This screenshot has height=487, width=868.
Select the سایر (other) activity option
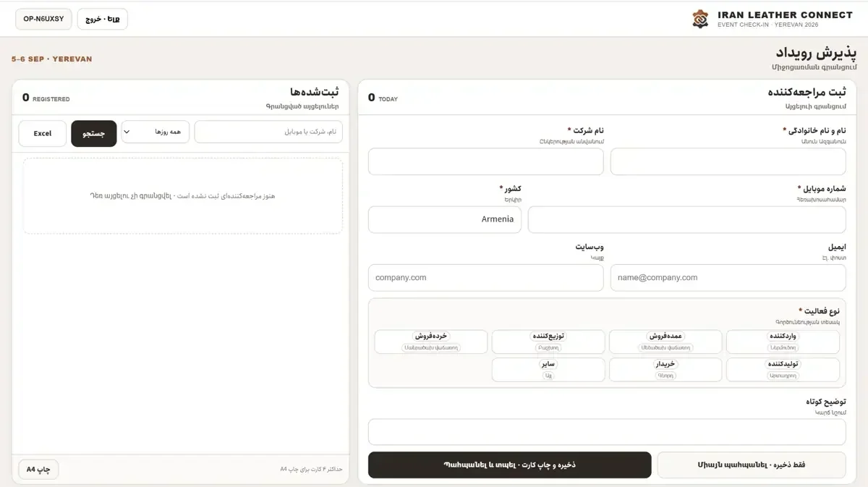[x=548, y=370]
